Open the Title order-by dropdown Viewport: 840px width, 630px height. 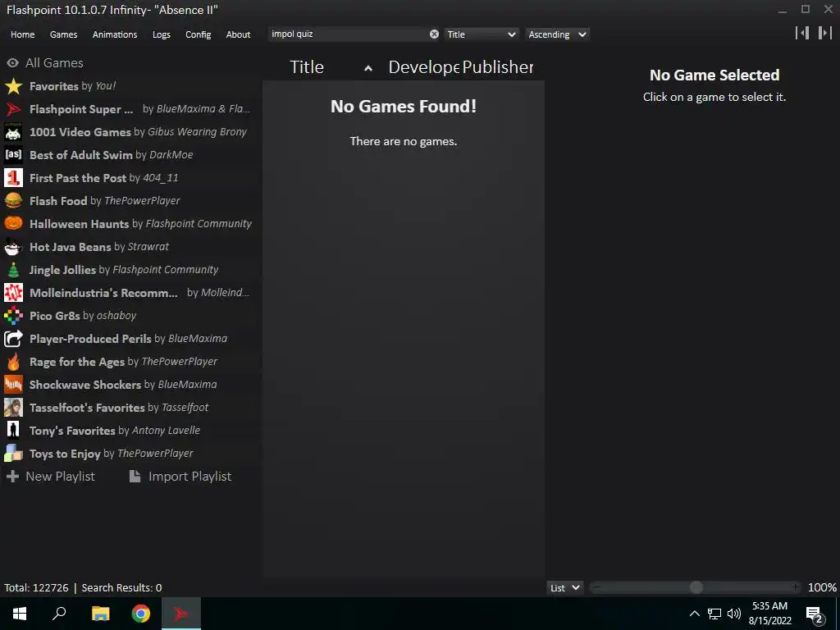(481, 34)
